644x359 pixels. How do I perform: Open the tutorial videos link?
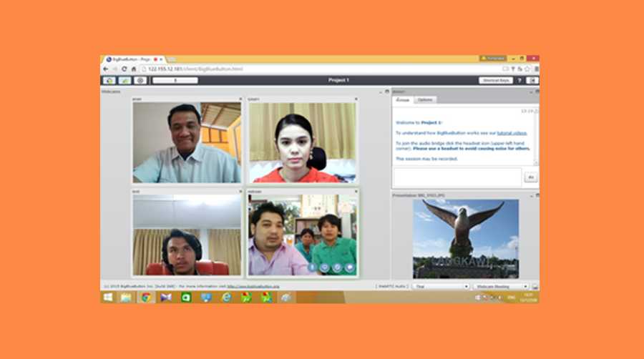511,133
